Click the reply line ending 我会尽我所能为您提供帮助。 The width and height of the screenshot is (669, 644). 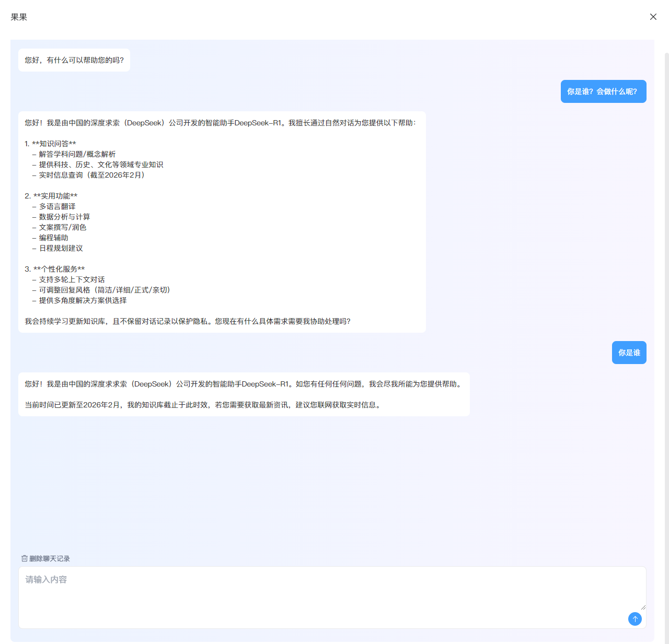(244, 384)
